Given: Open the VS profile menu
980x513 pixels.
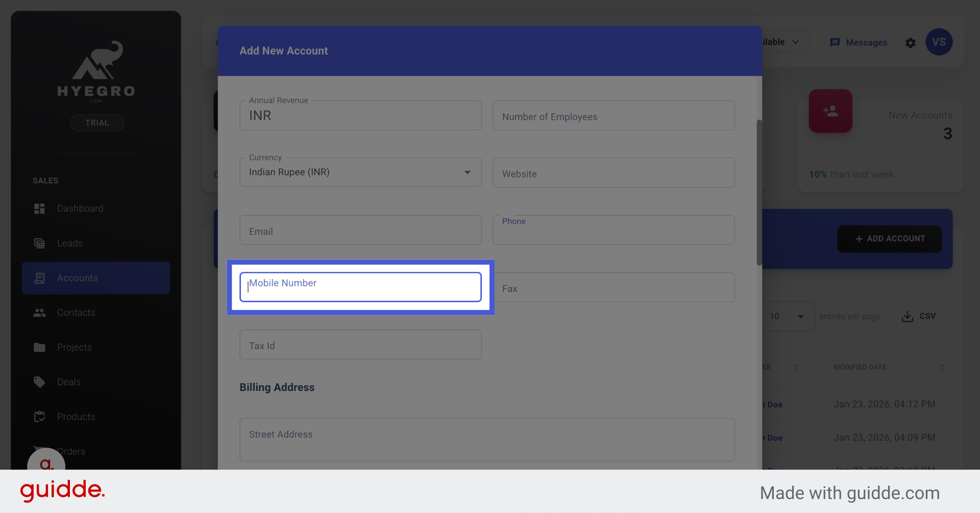Looking at the screenshot, I should pyautogui.click(x=939, y=42).
